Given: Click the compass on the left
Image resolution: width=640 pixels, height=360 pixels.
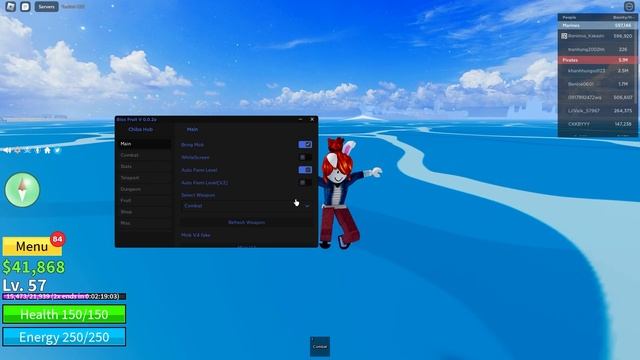Looking at the screenshot, I should click(22, 190).
